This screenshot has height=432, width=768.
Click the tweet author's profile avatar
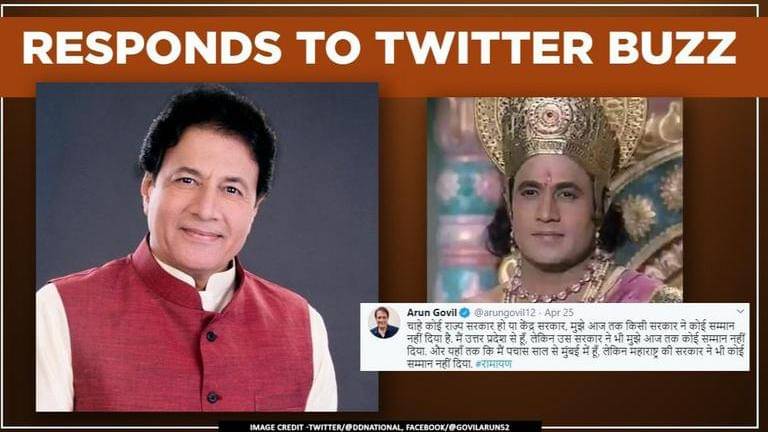click(x=384, y=323)
